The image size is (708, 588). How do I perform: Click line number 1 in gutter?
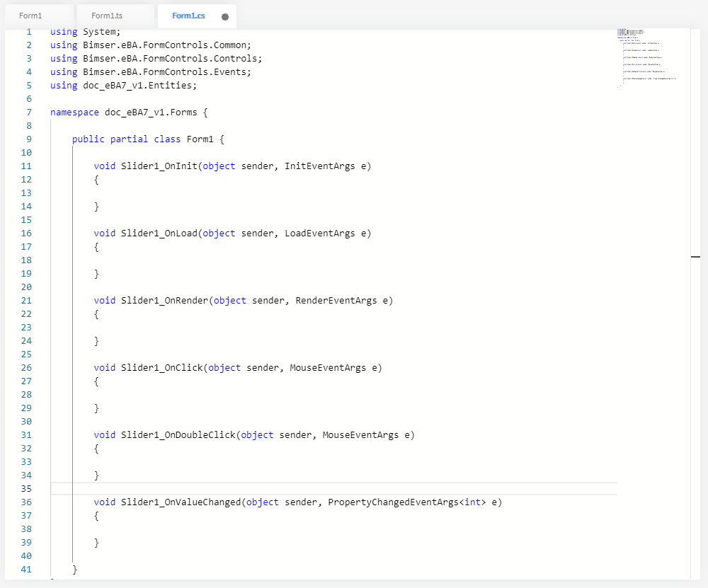point(28,32)
